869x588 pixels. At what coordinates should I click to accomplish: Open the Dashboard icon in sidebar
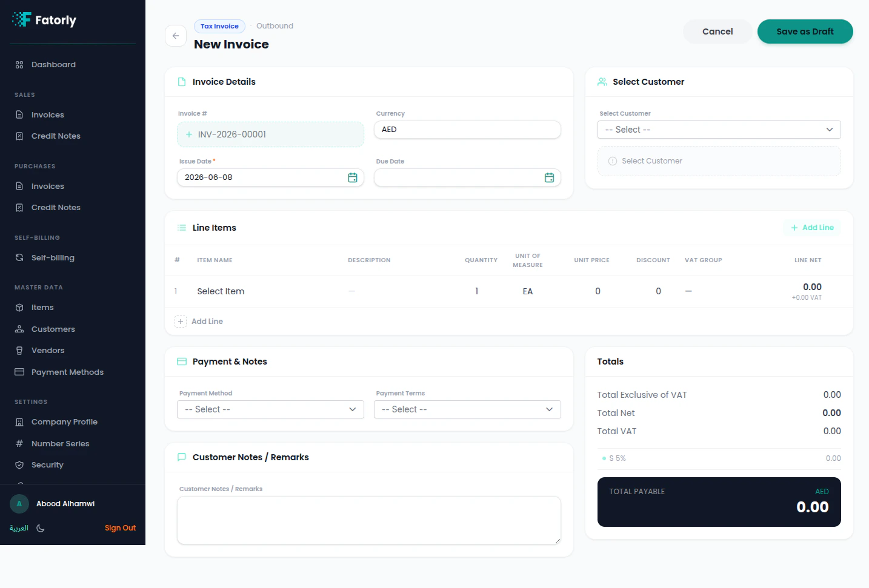pos(19,65)
